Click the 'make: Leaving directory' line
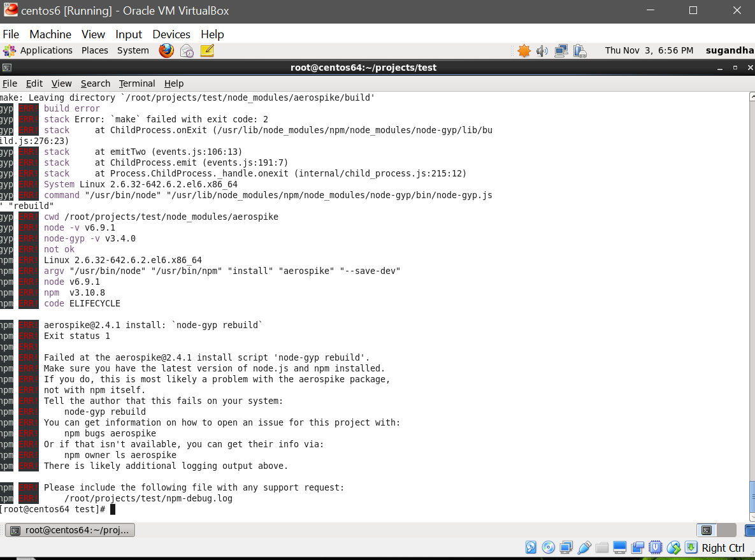755x560 pixels. pos(187,97)
